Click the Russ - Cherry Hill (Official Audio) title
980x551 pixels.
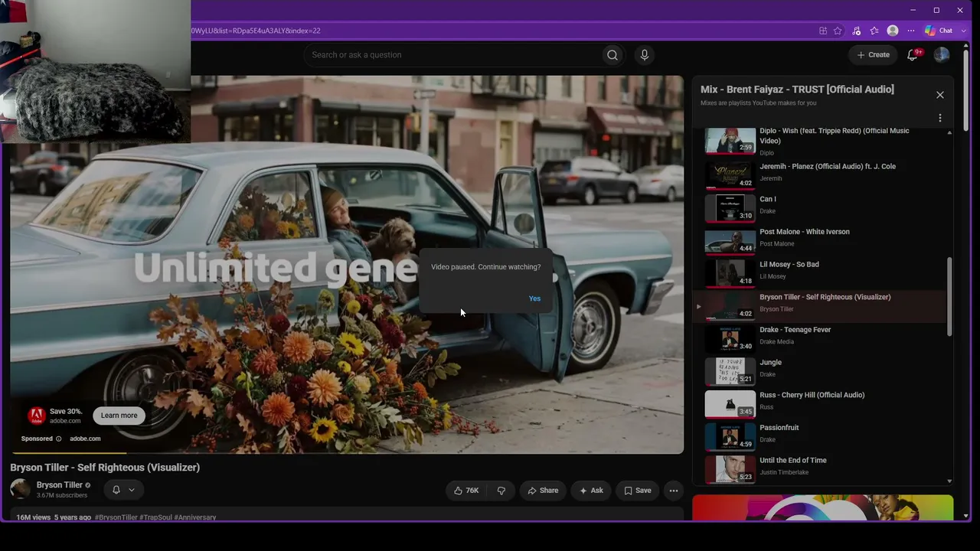[812, 395]
